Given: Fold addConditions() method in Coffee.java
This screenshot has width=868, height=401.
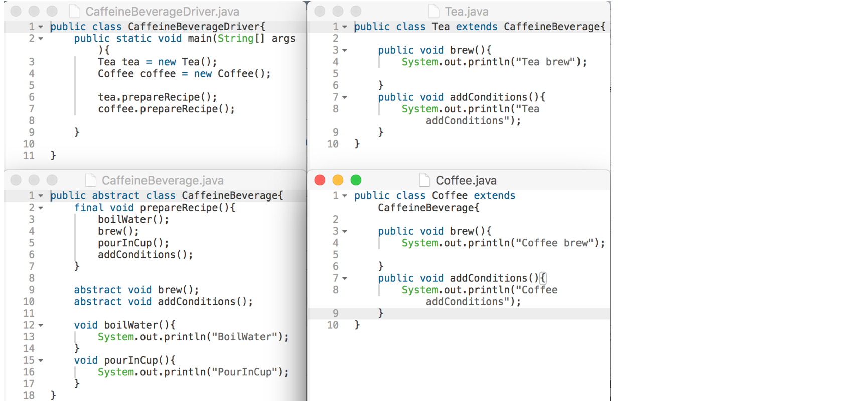Looking at the screenshot, I should (345, 278).
